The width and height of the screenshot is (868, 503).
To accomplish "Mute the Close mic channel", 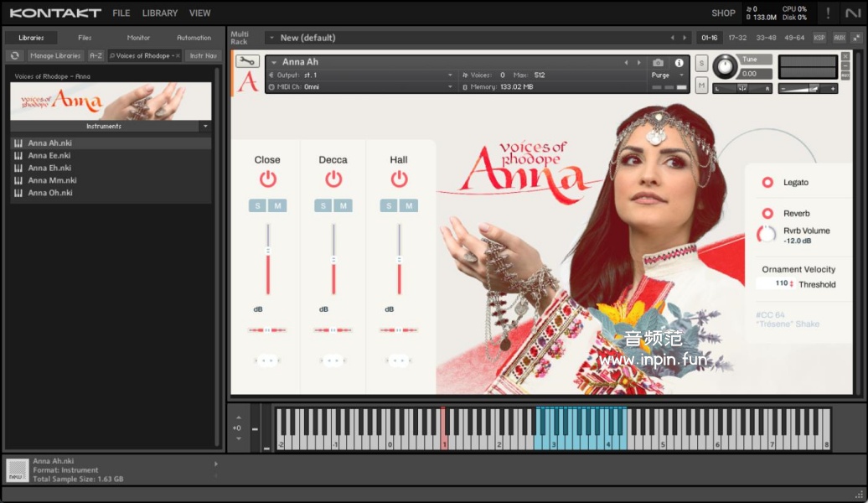I will tap(277, 205).
